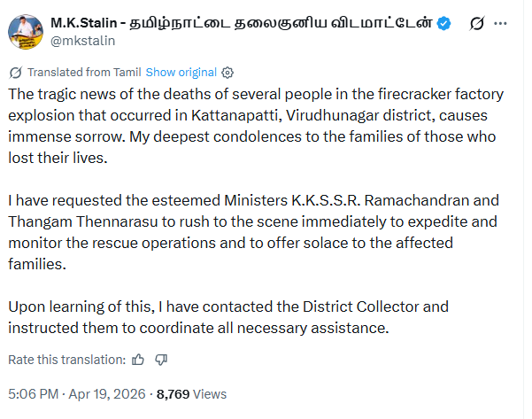This screenshot has height=419, width=532.
Task: Open translation settings gear icon
Action: [x=227, y=72]
